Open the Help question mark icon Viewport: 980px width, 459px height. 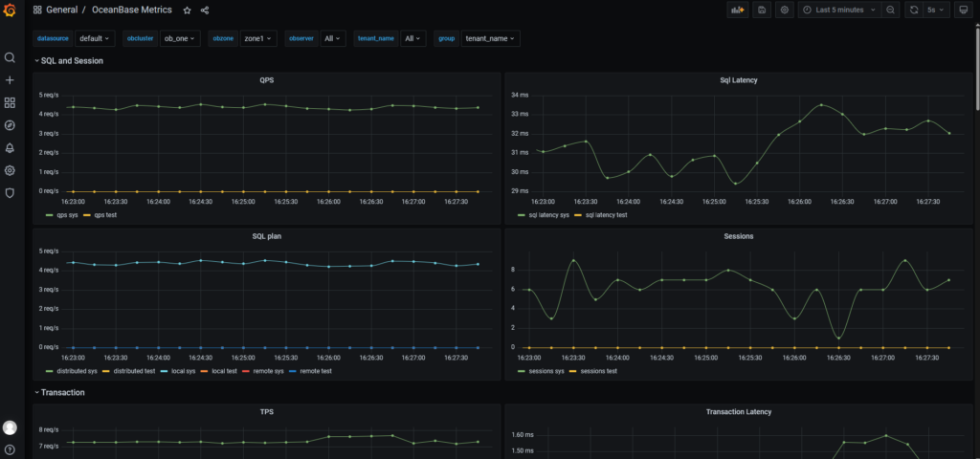coord(10,449)
